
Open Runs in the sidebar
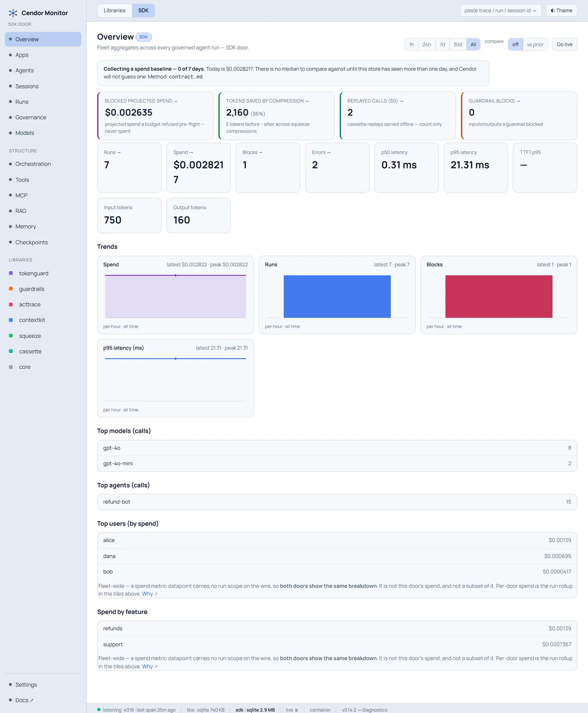click(x=43, y=102)
